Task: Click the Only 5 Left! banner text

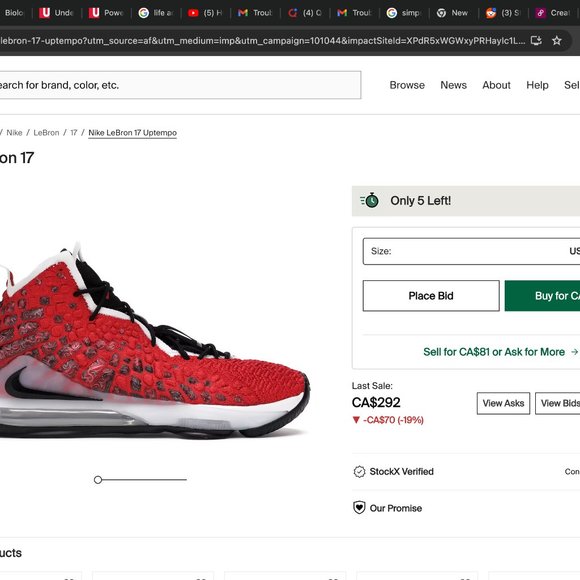Action: [421, 201]
